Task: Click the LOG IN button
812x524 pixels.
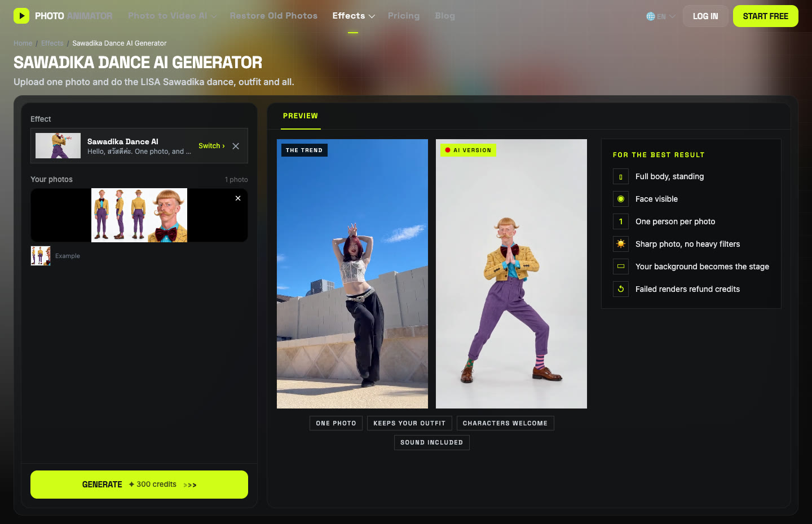Action: click(x=705, y=16)
